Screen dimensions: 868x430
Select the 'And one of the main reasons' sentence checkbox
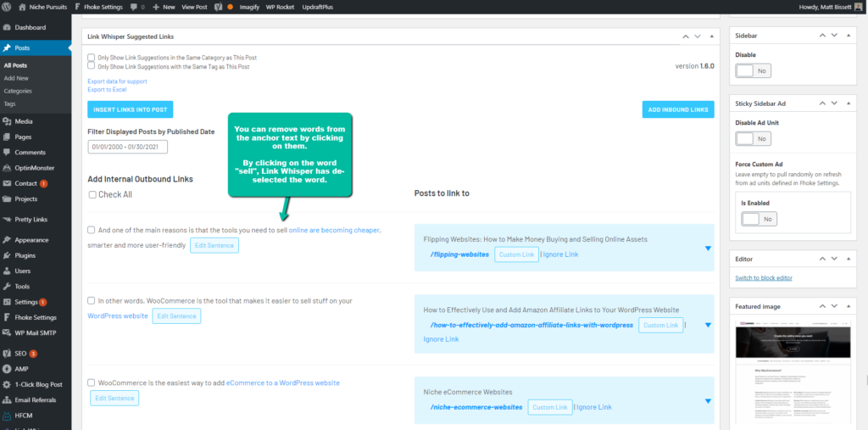[x=92, y=229]
